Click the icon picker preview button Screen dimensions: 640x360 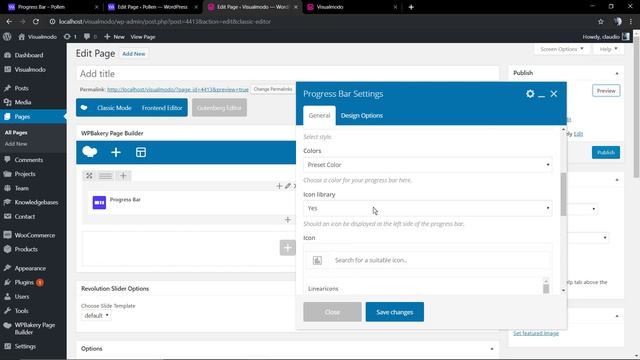coord(317,260)
